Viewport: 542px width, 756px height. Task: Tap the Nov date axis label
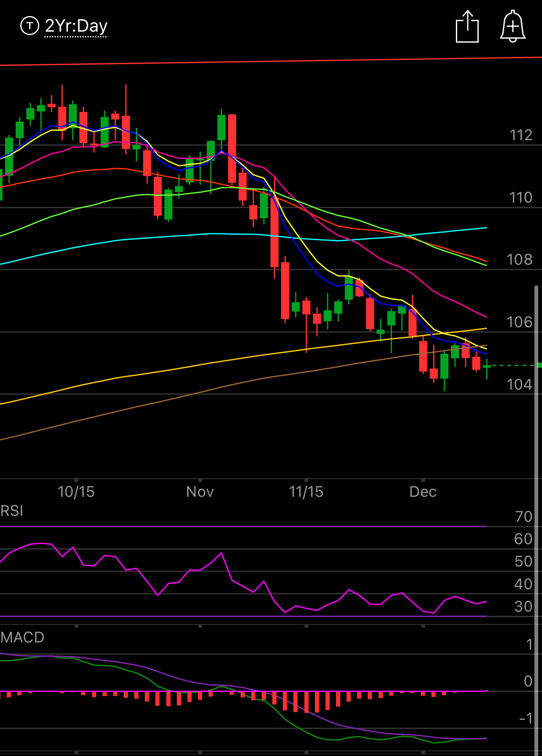point(200,492)
